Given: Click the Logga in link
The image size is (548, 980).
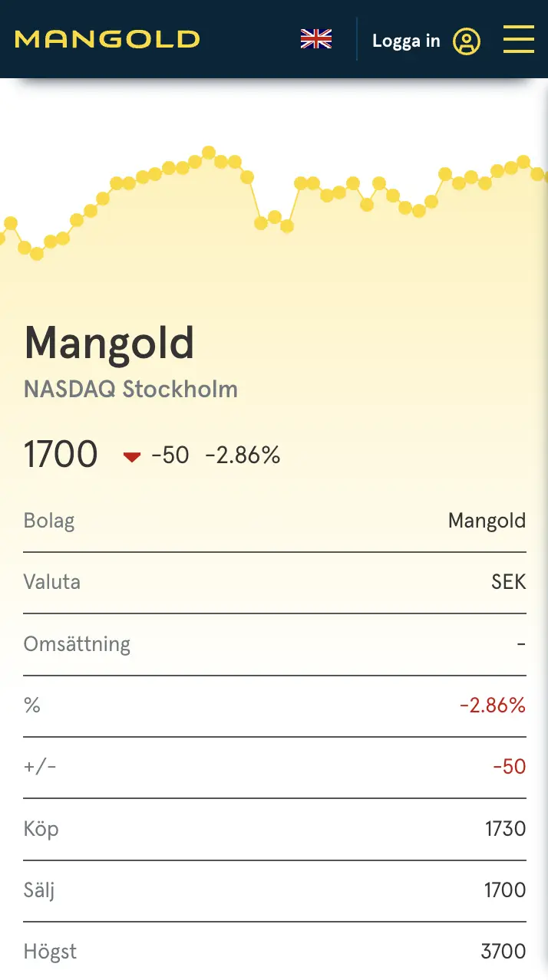Looking at the screenshot, I should (x=406, y=41).
